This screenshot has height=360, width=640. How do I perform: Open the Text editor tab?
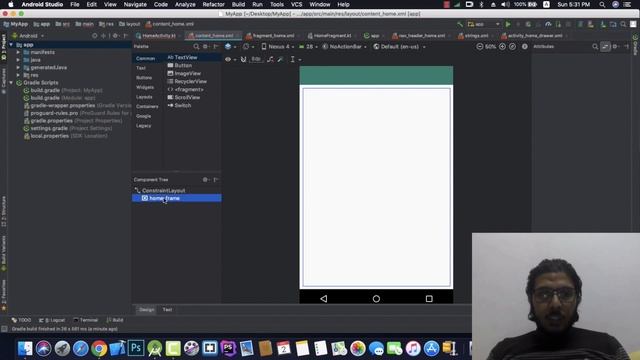[x=167, y=310]
